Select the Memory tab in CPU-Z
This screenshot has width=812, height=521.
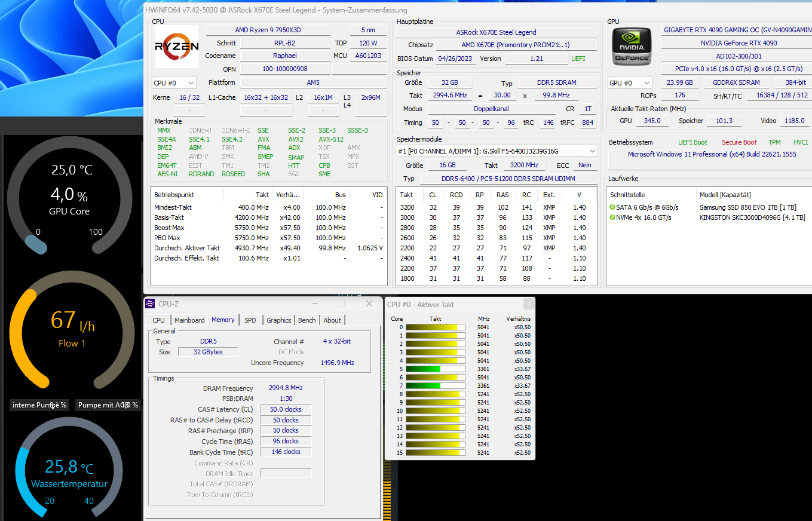[x=223, y=320]
